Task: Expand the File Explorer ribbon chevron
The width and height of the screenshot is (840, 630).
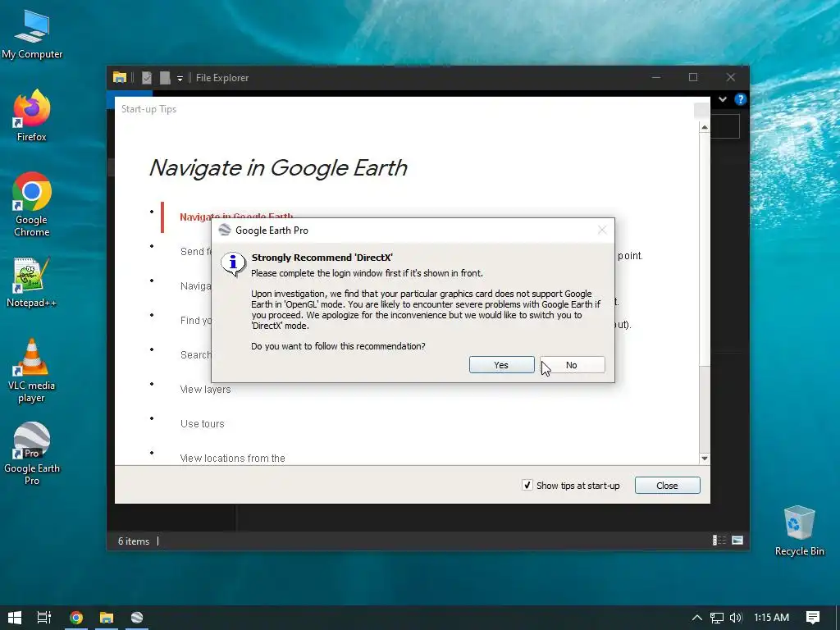Action: [x=723, y=99]
